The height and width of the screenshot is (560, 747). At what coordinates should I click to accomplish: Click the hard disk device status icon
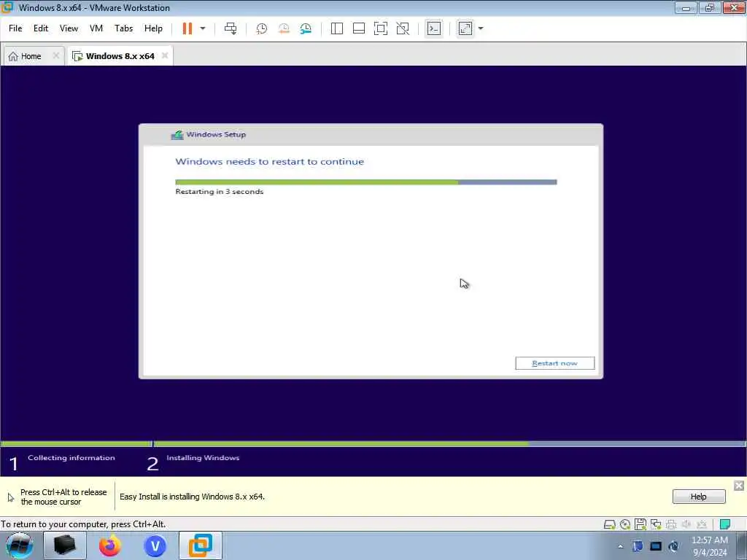click(609, 525)
